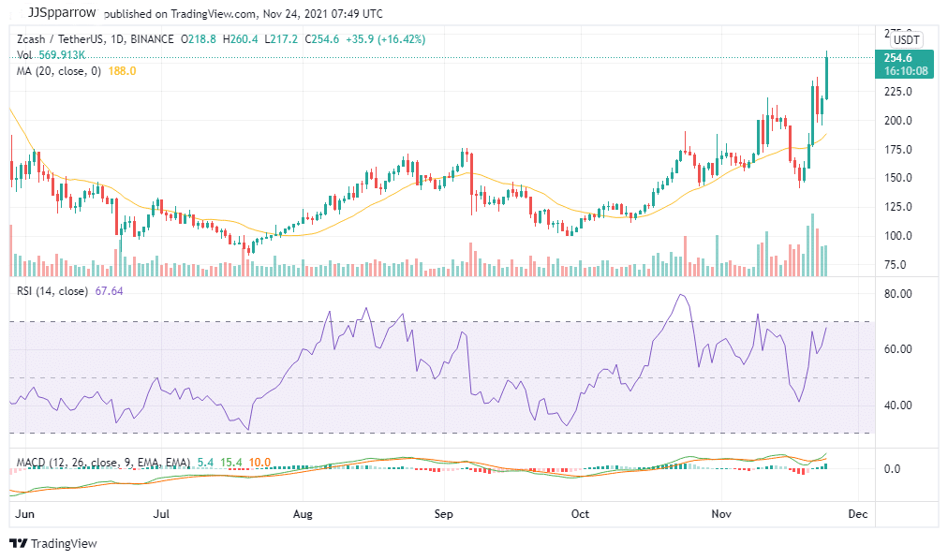Click the 150.0 price axis label

pos(898,178)
